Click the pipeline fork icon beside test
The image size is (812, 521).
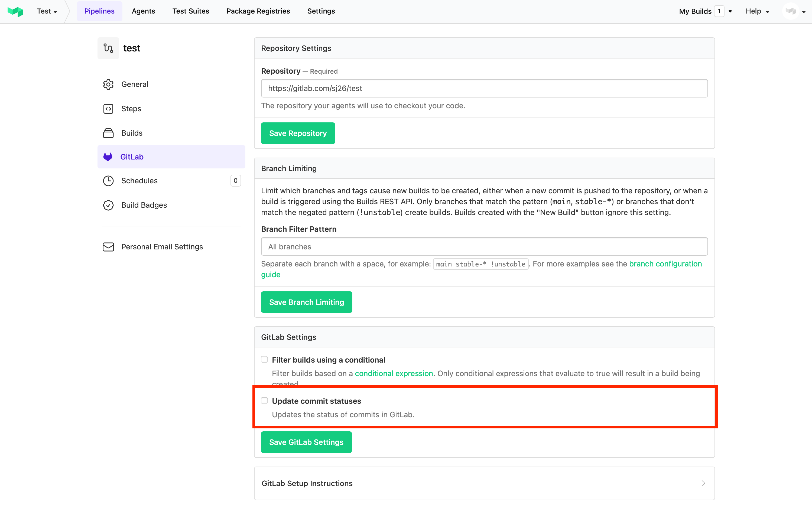click(108, 48)
